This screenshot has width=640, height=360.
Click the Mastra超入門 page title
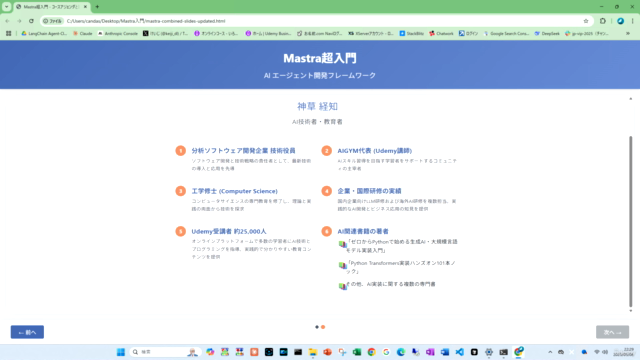(x=320, y=58)
